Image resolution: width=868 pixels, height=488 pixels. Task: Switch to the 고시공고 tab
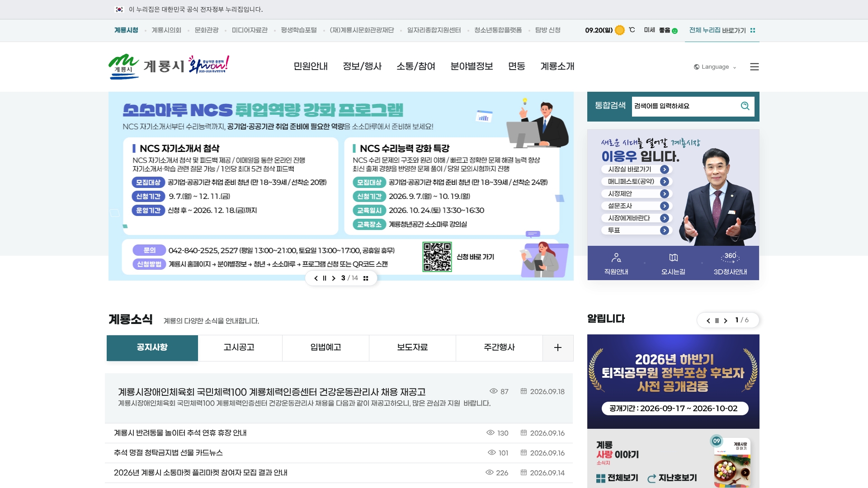click(x=239, y=347)
